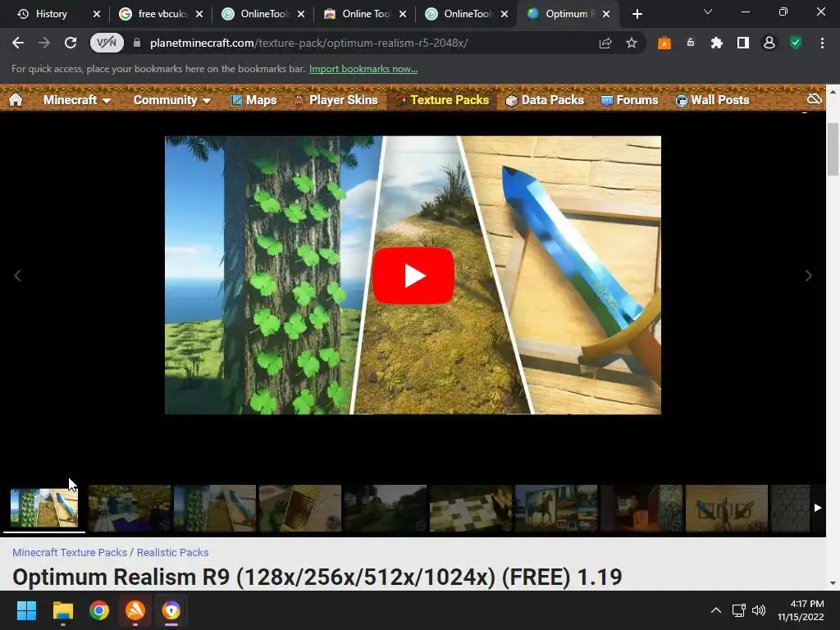The height and width of the screenshot is (630, 840).
Task: Open the network icon in system tray
Action: point(739,610)
